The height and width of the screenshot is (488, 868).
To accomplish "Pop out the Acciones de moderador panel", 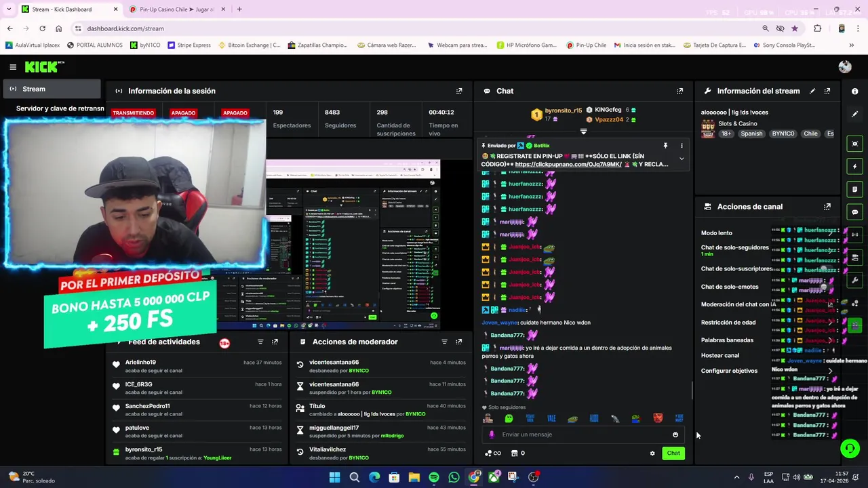I will pyautogui.click(x=459, y=342).
